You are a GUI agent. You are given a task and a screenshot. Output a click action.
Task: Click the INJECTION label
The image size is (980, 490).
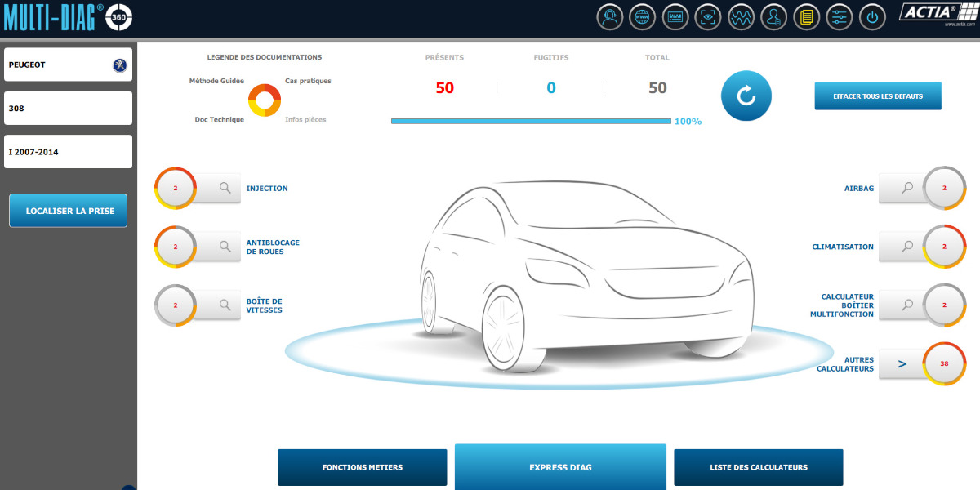[267, 189]
